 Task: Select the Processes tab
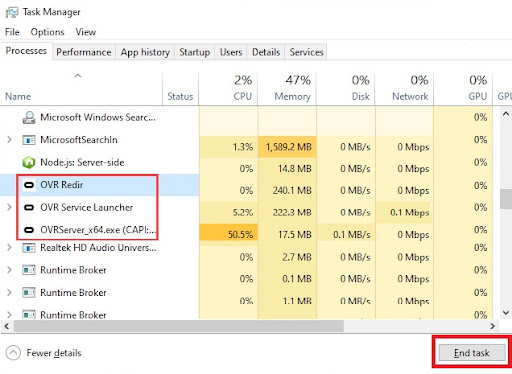click(x=26, y=51)
